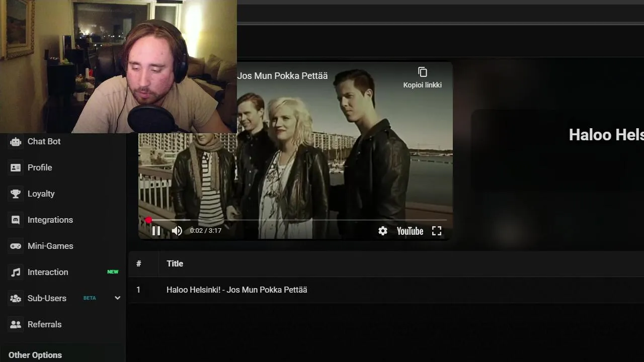Image resolution: width=644 pixels, height=362 pixels.
Task: Click the Integrations Discord icon
Action: click(16, 220)
